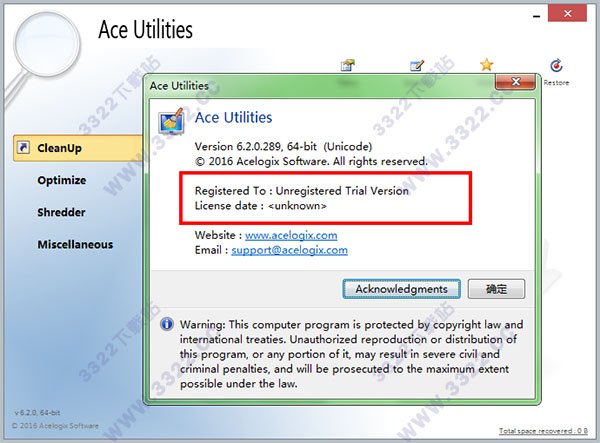The width and height of the screenshot is (600, 443).
Task: Click the CleanUp shortcut icon
Action: tap(23, 148)
